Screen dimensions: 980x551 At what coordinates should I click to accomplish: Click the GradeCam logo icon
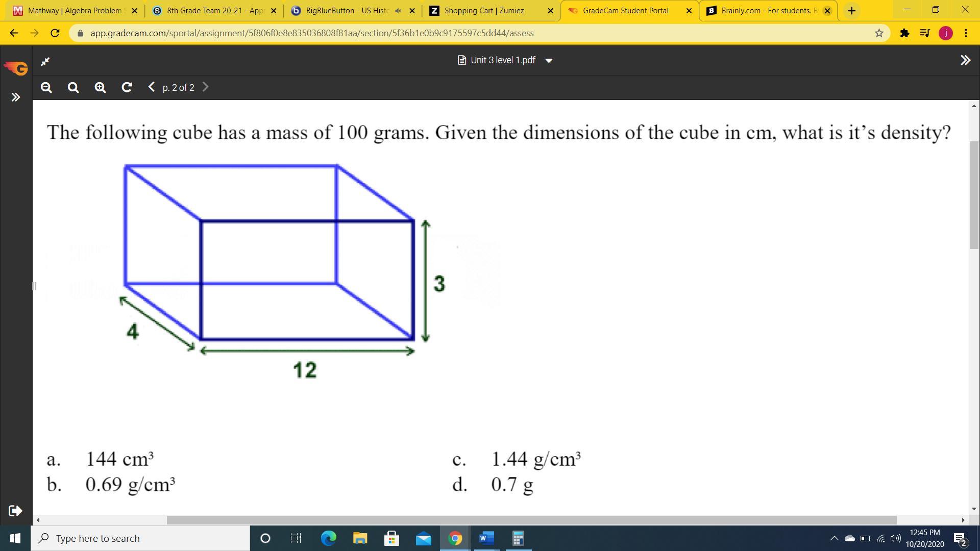16,68
